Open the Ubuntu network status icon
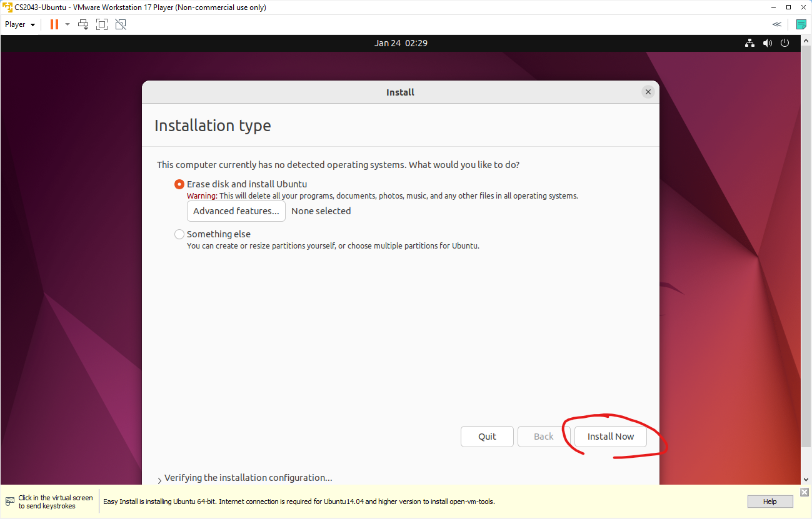The height and width of the screenshot is (519, 812). coord(749,42)
